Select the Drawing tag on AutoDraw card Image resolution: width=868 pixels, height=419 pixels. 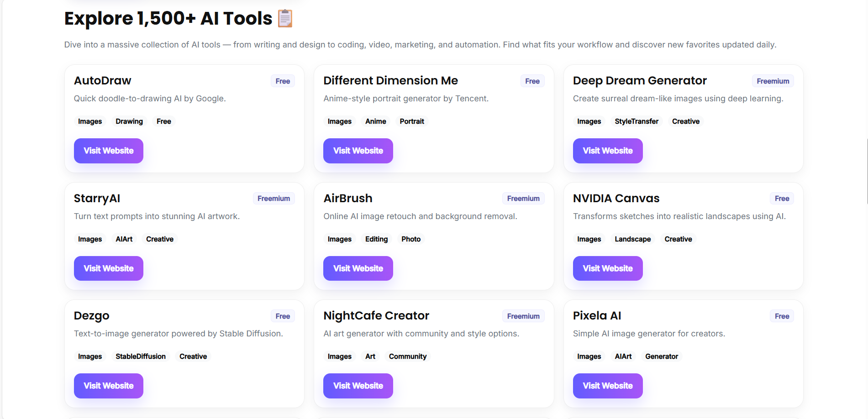pyautogui.click(x=129, y=121)
